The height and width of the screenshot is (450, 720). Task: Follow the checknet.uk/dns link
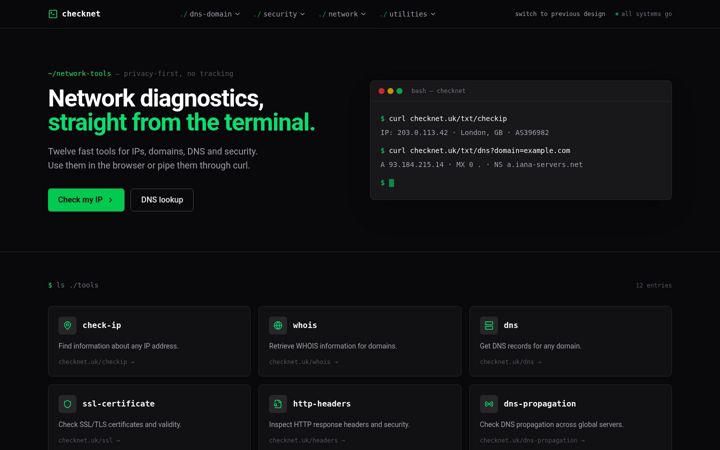pos(511,362)
